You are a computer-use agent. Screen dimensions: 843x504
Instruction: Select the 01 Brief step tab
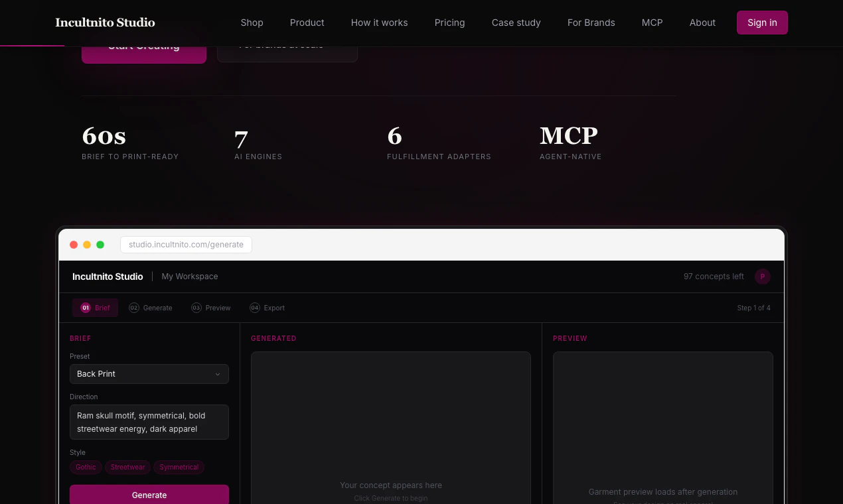pyautogui.click(x=95, y=308)
